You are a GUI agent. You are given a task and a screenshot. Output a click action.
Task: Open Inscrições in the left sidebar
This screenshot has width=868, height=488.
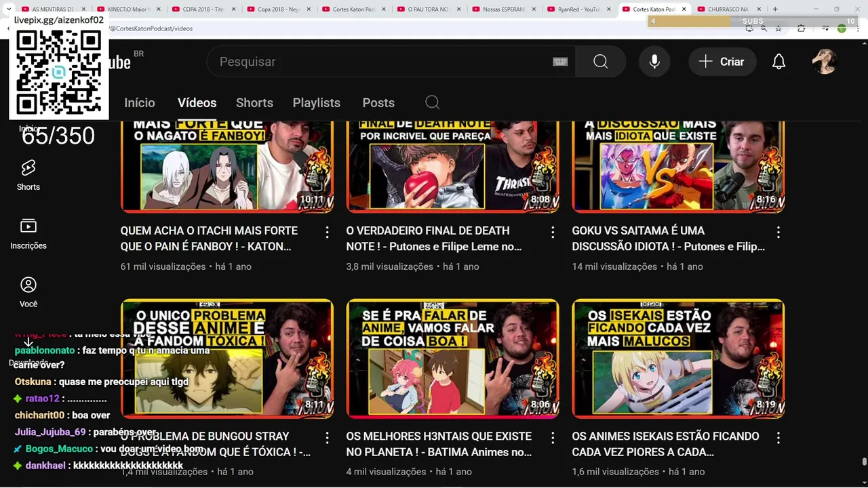(x=28, y=235)
